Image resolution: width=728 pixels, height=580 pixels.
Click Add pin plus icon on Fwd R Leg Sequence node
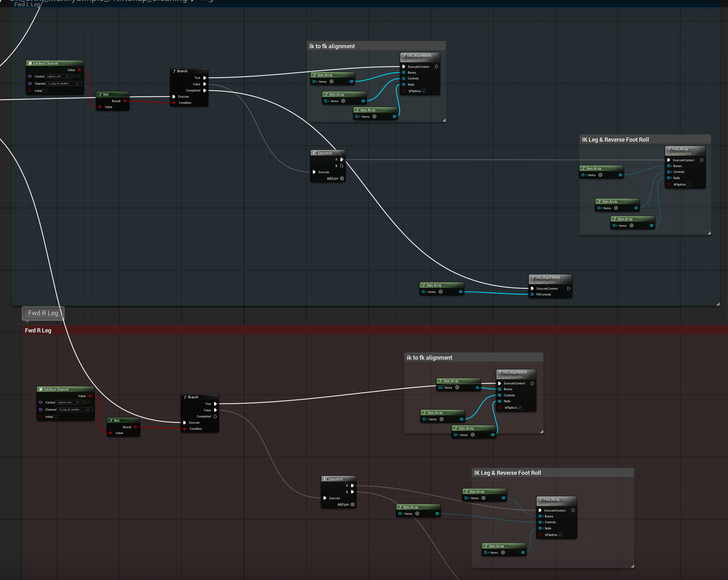click(353, 504)
